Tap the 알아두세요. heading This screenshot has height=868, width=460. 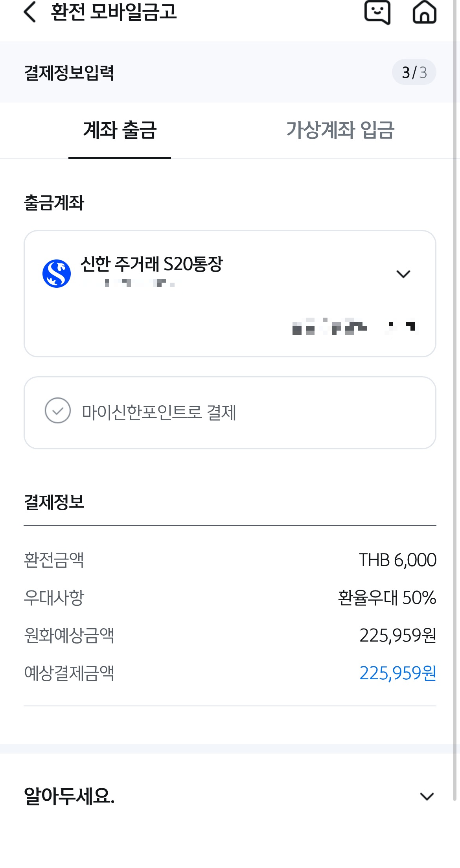point(69,796)
